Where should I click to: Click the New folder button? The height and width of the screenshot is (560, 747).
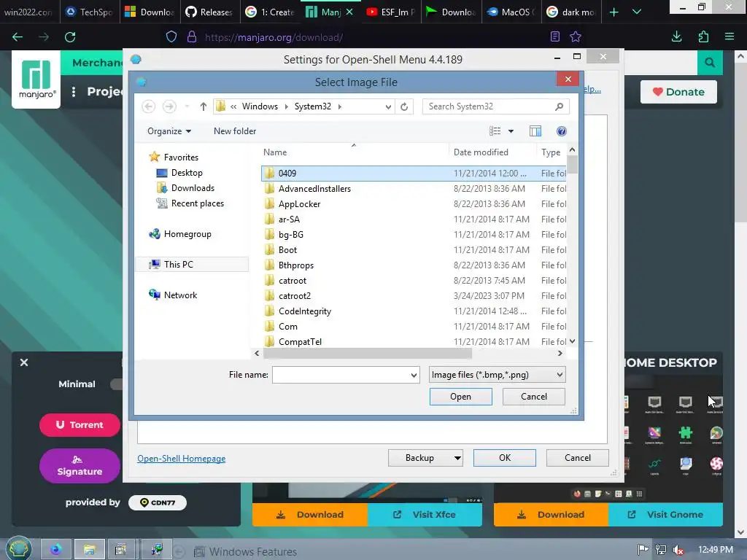(x=235, y=131)
